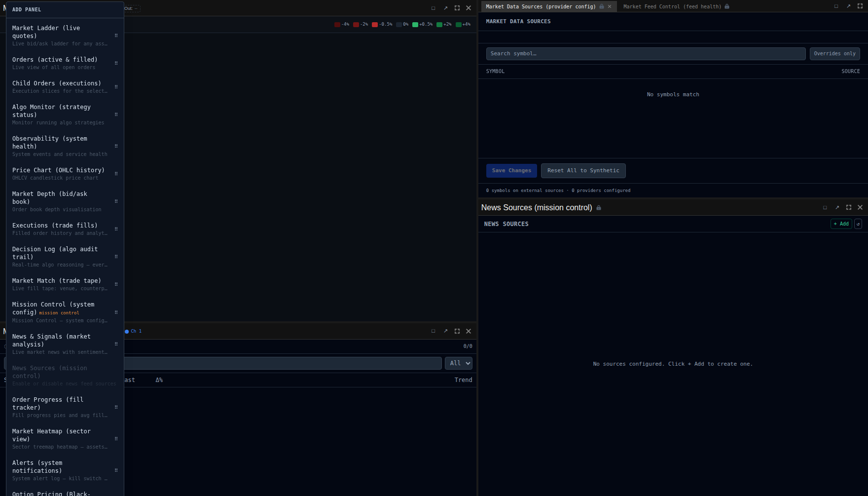Grab the drag handle of Mission Control item
This screenshot has width=868, height=496.
point(116,312)
